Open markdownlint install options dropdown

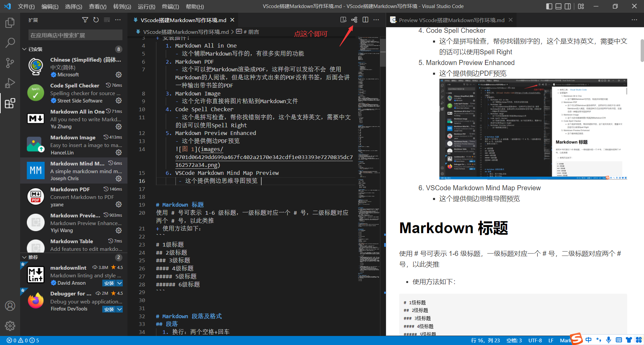[119, 283]
